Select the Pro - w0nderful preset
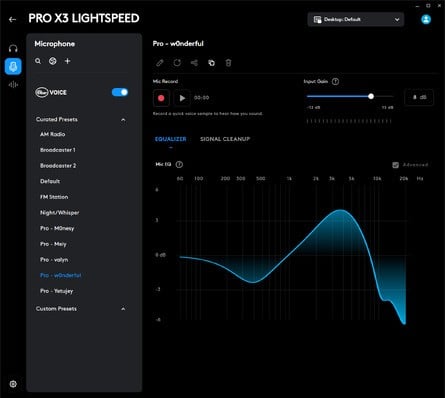The image size is (445, 398). coord(61,275)
